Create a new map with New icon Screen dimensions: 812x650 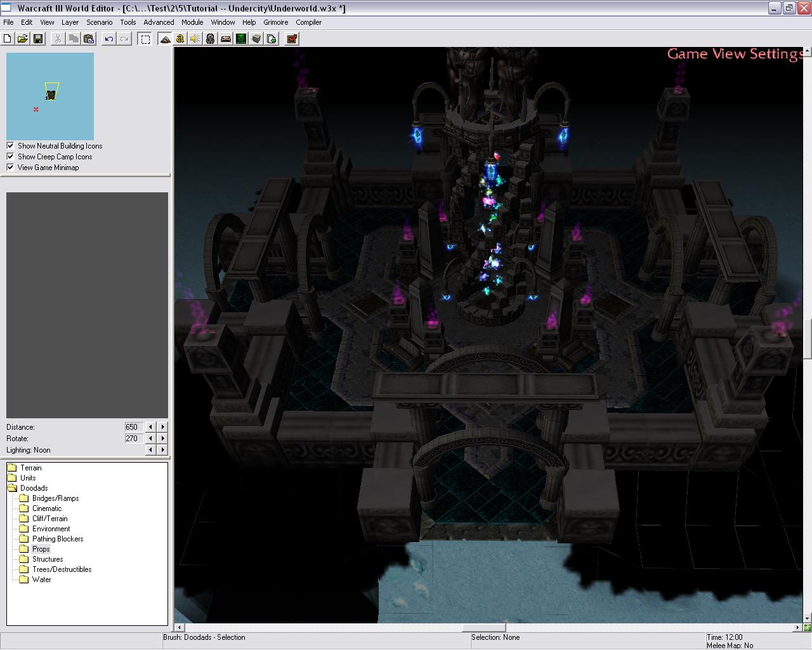coord(8,39)
